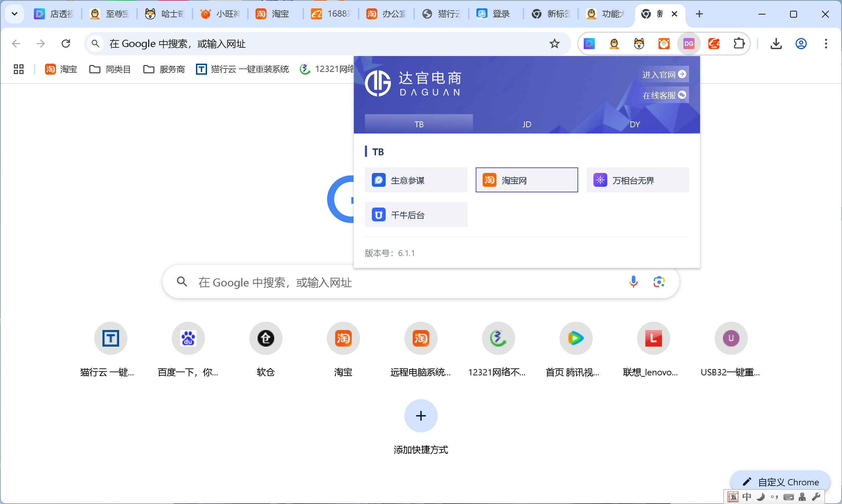This screenshot has width=842, height=504.
Task: Open IME soft keyboard icon
Action: [788, 497]
